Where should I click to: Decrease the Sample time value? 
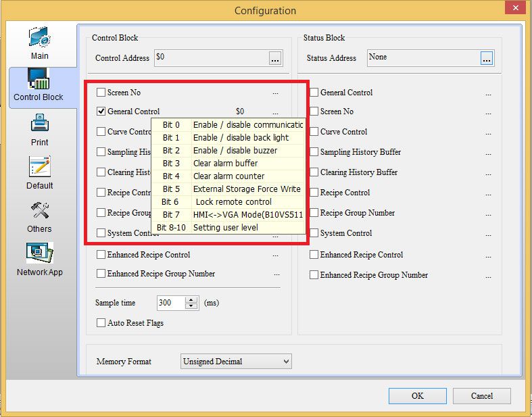click(191, 307)
